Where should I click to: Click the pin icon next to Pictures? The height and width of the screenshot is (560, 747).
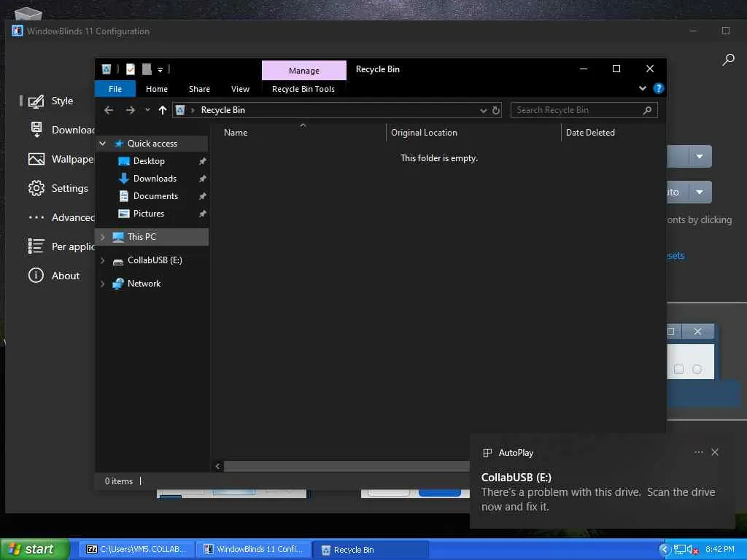pyautogui.click(x=202, y=214)
